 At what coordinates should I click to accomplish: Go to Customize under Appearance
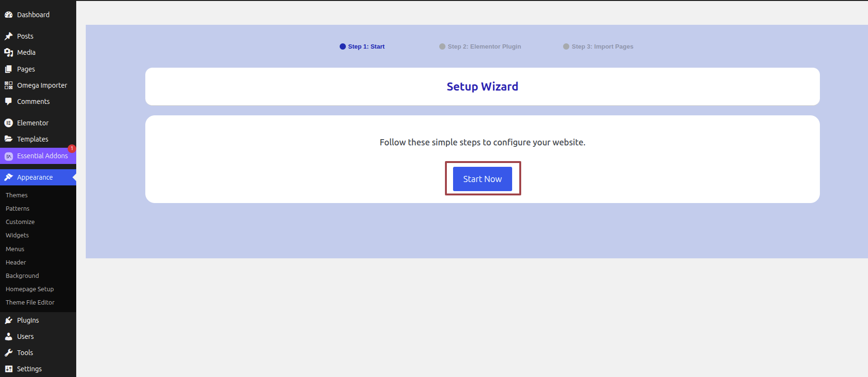pos(20,222)
